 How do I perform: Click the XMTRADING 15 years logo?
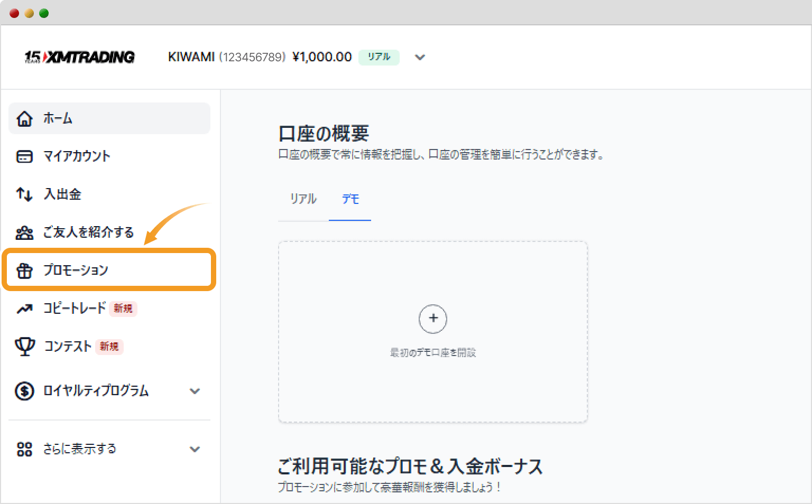tap(79, 57)
